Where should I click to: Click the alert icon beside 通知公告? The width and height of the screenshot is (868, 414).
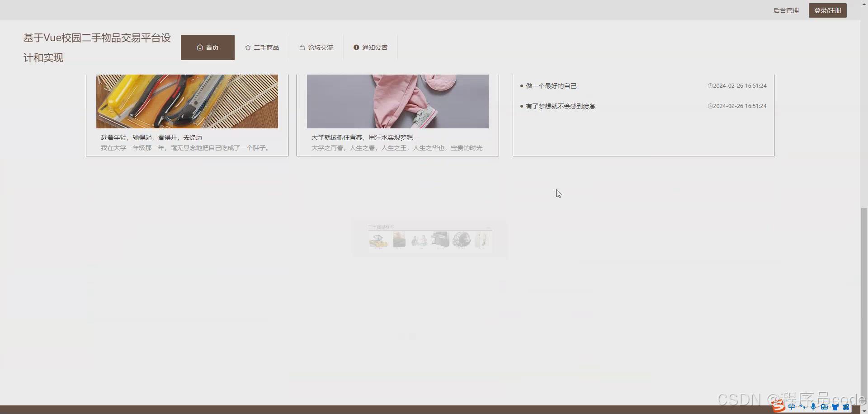click(x=357, y=47)
